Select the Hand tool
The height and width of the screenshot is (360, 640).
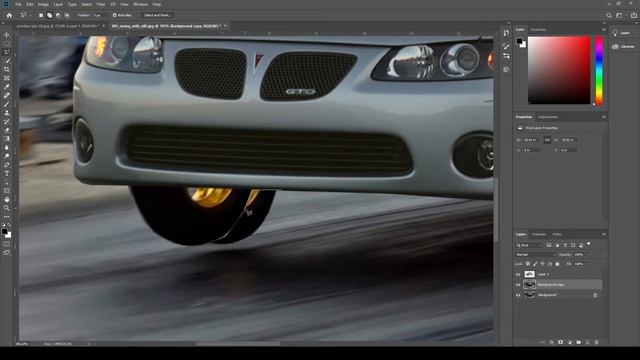[x=7, y=200]
